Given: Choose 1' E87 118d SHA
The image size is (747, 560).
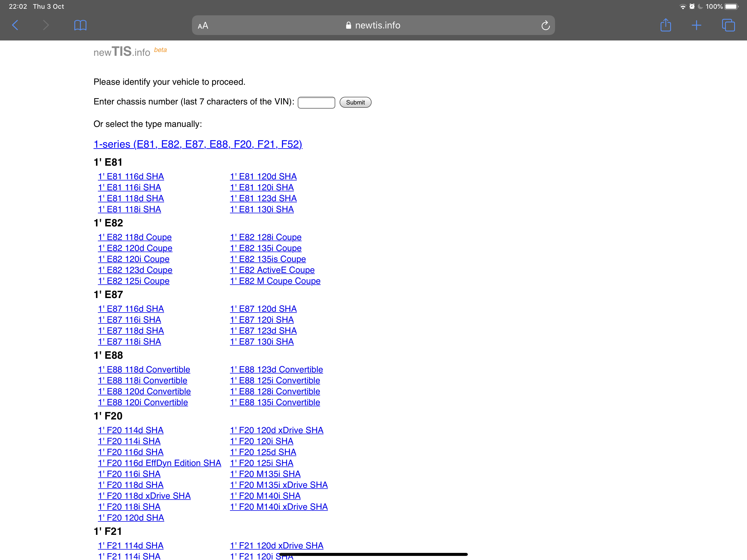Looking at the screenshot, I should point(131,331).
